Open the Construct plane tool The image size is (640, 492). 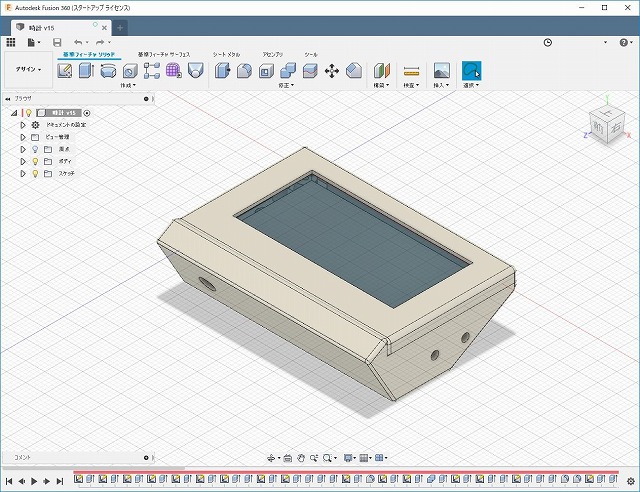382,71
